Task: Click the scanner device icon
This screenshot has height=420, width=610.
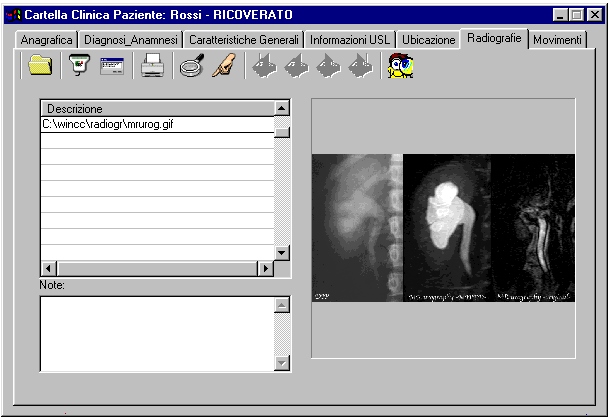Action: 79,65
